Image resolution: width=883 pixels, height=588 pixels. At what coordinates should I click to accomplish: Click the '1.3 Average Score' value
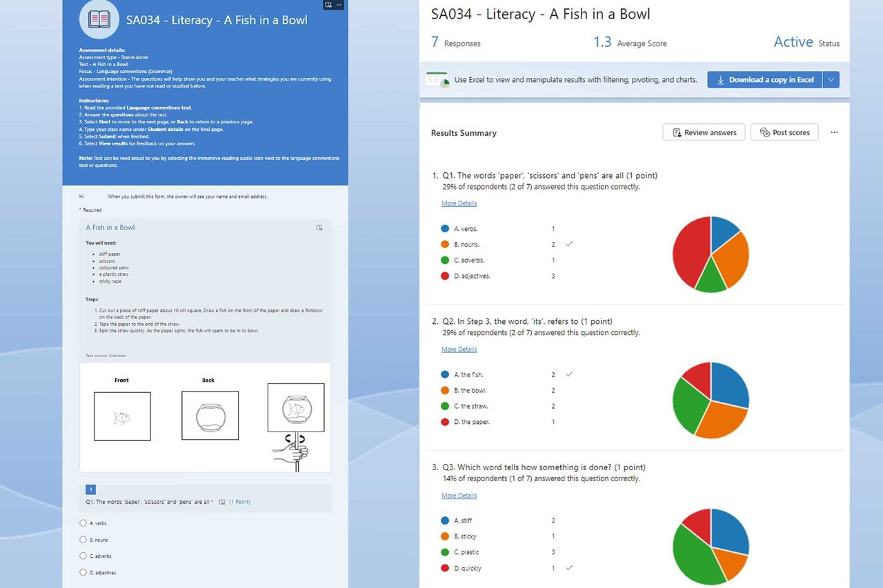pyautogui.click(x=630, y=43)
